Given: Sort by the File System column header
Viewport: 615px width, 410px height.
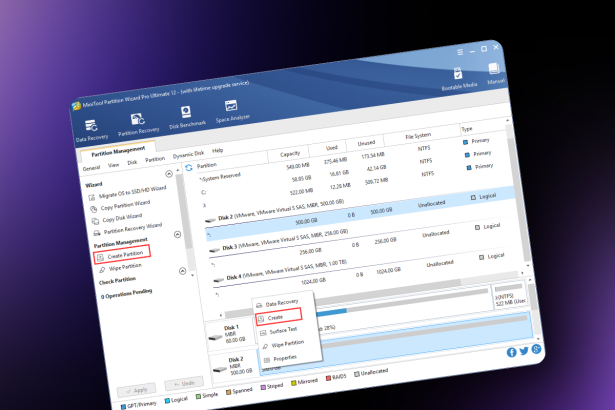Looking at the screenshot, I should point(418,136).
